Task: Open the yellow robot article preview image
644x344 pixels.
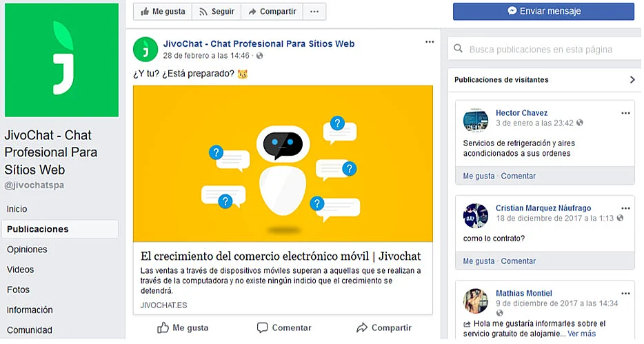Action: [283, 163]
